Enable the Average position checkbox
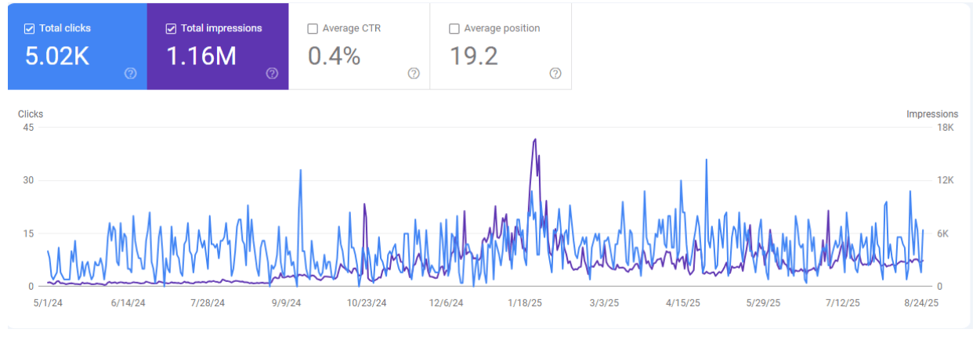 (x=454, y=29)
